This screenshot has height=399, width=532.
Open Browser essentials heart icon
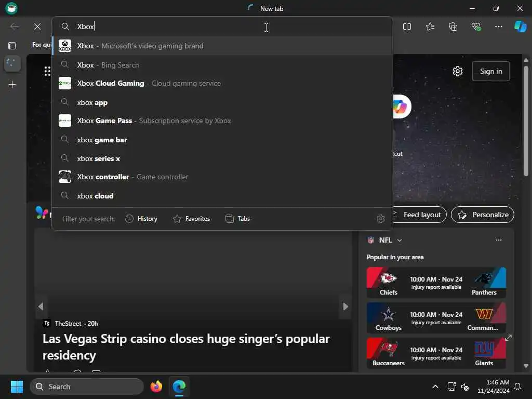(x=476, y=26)
